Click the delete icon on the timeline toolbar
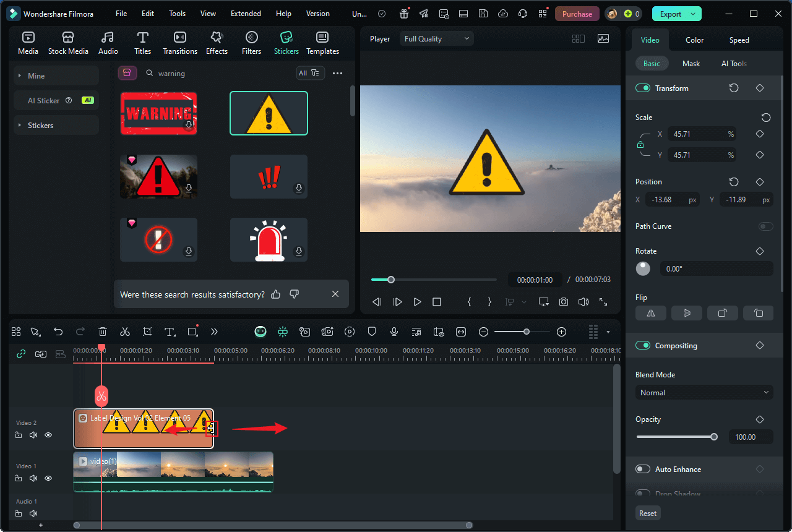 pyautogui.click(x=102, y=332)
